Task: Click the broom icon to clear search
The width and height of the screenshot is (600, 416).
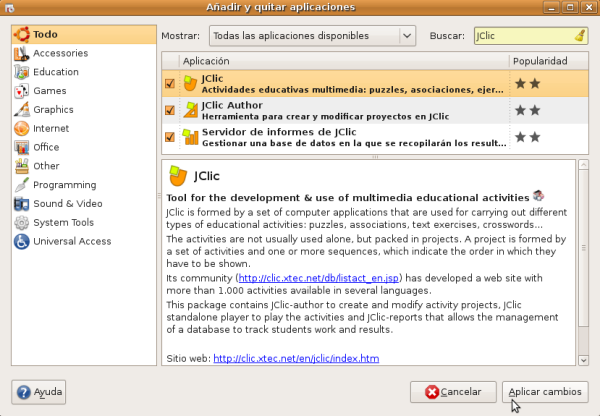Action: [580, 36]
